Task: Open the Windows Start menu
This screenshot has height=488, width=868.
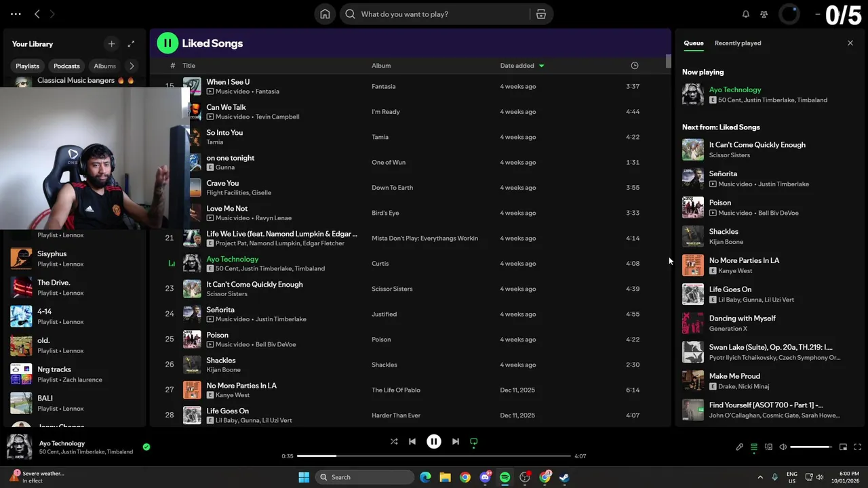Action: pyautogui.click(x=304, y=477)
